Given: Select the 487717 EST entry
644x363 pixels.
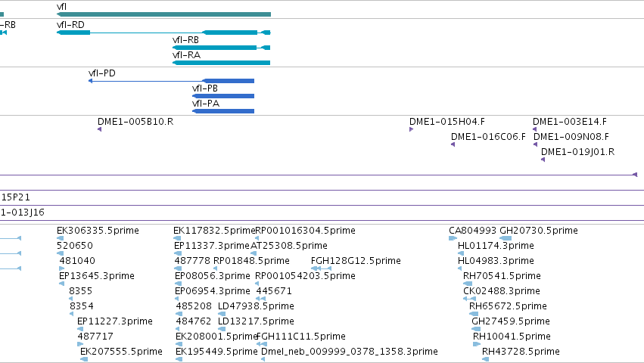Looking at the screenshot, I should [x=95, y=337].
